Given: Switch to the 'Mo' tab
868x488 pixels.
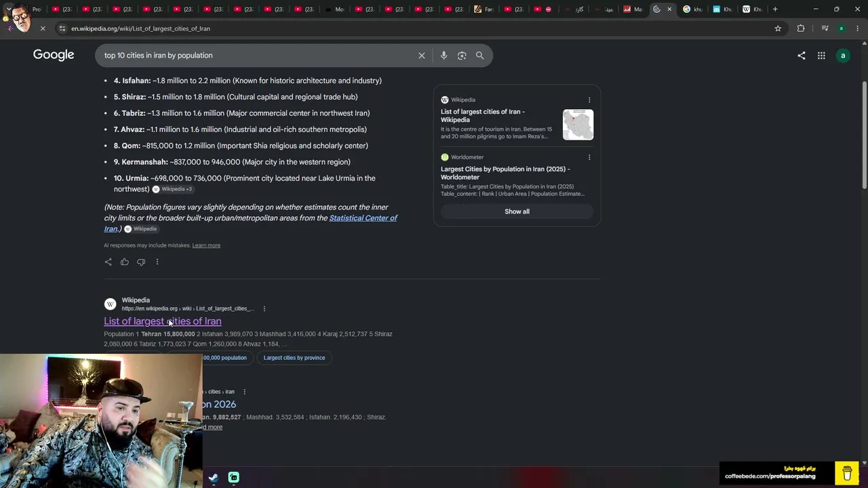Looking at the screenshot, I should 335,9.
